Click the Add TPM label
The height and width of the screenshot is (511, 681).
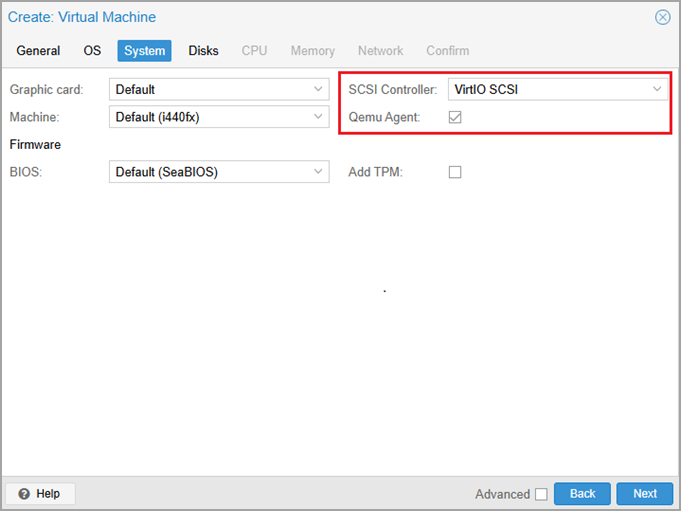(x=376, y=172)
